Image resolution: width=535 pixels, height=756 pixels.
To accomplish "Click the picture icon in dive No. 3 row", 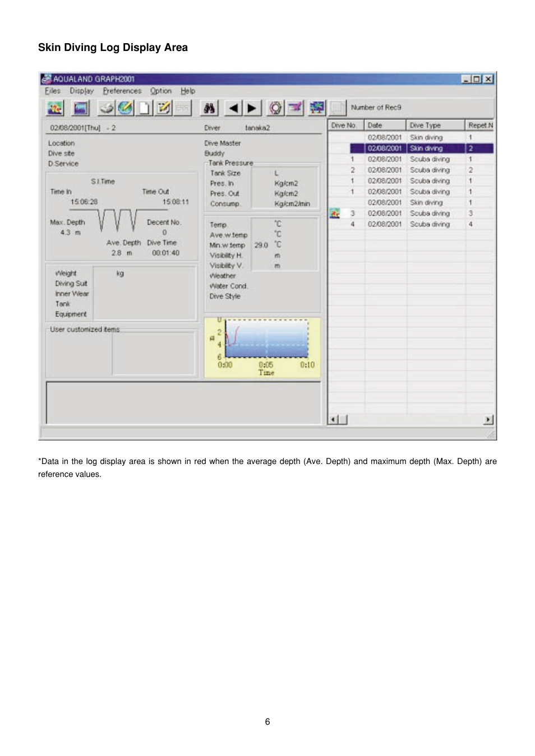I will pos(335,213).
